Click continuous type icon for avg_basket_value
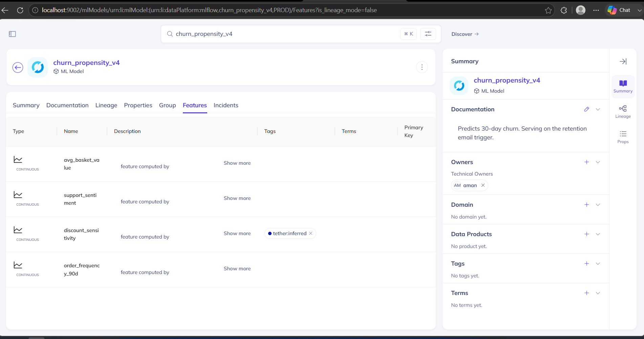The image size is (644, 339). point(18,159)
